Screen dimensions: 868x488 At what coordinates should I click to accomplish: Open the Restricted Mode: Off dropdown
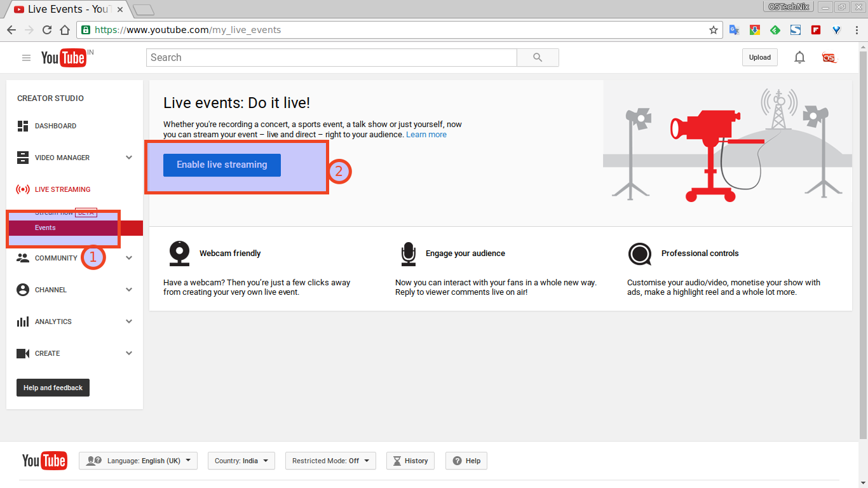point(330,461)
